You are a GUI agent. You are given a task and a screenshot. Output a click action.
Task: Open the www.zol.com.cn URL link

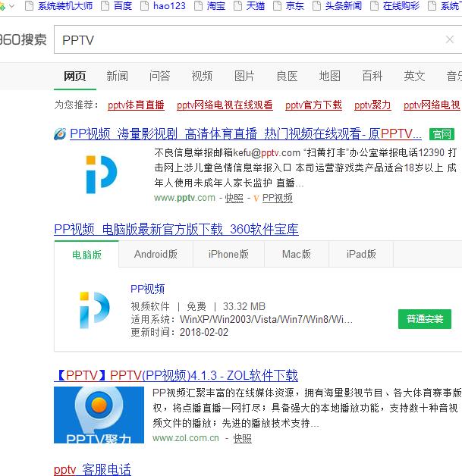(x=186, y=438)
